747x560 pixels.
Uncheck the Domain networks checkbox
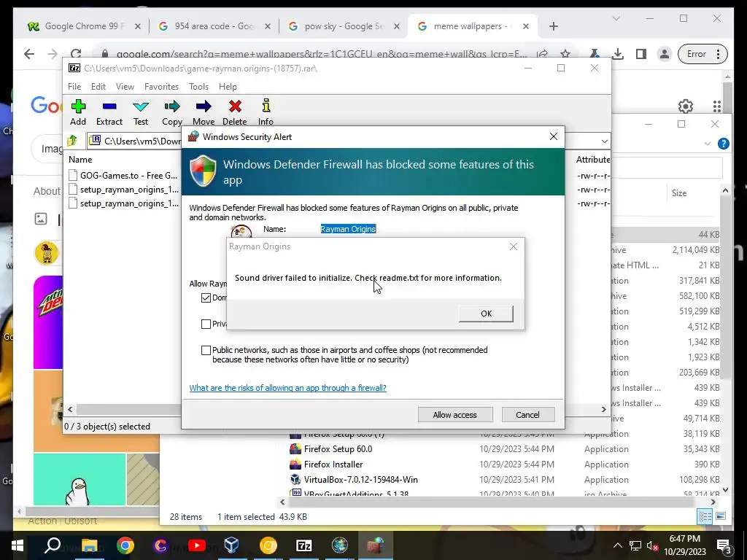pyautogui.click(x=206, y=298)
